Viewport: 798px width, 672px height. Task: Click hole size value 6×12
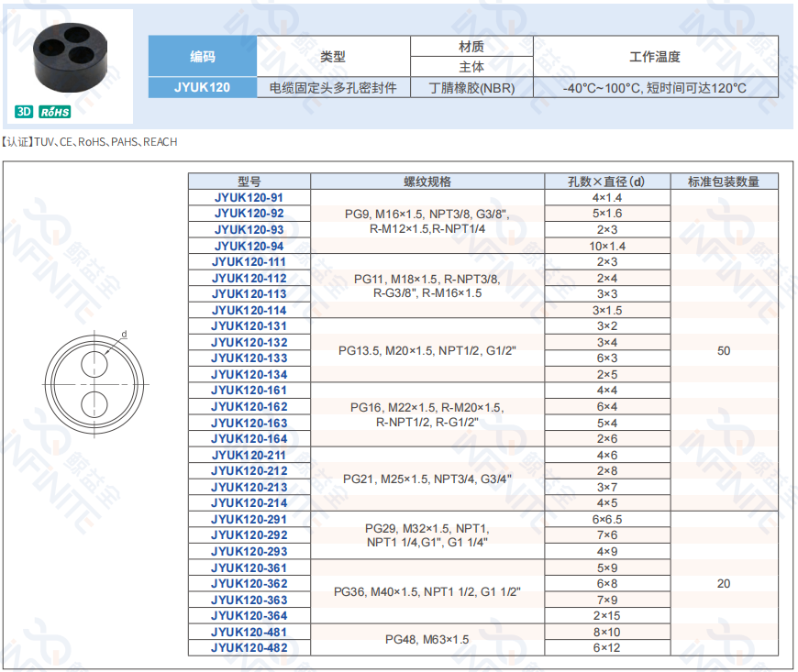point(607,647)
